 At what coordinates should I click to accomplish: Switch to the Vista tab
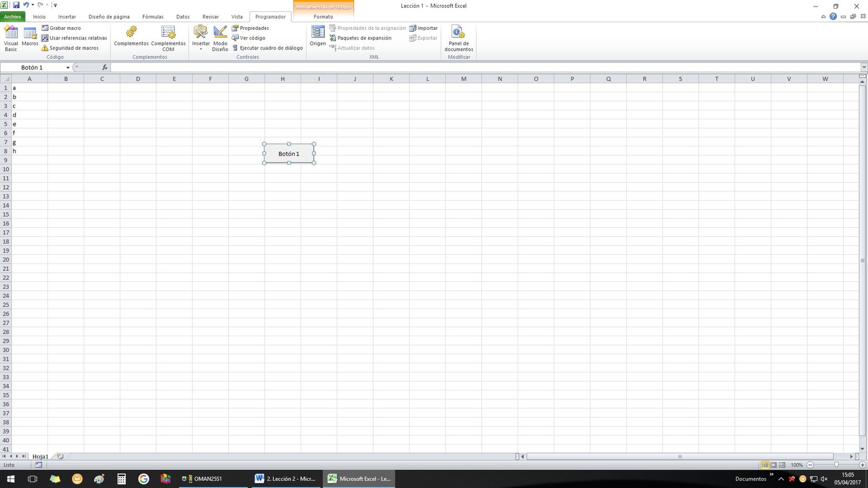pyautogui.click(x=237, y=17)
